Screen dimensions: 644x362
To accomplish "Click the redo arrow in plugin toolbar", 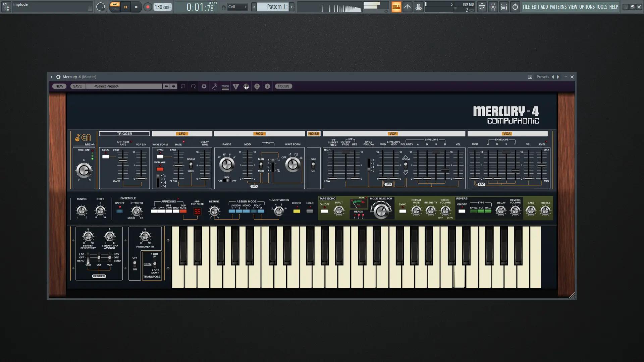I will click(x=194, y=86).
